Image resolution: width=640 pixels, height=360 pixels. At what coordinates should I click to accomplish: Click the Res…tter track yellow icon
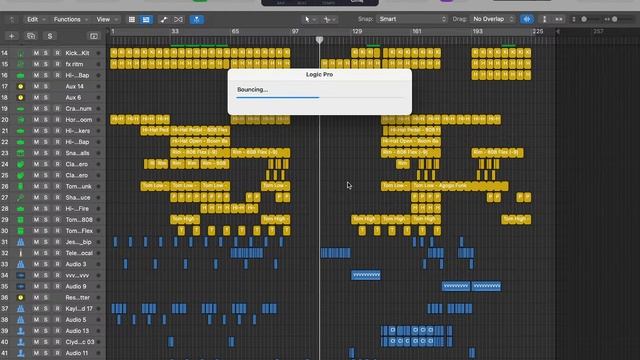click(20, 298)
